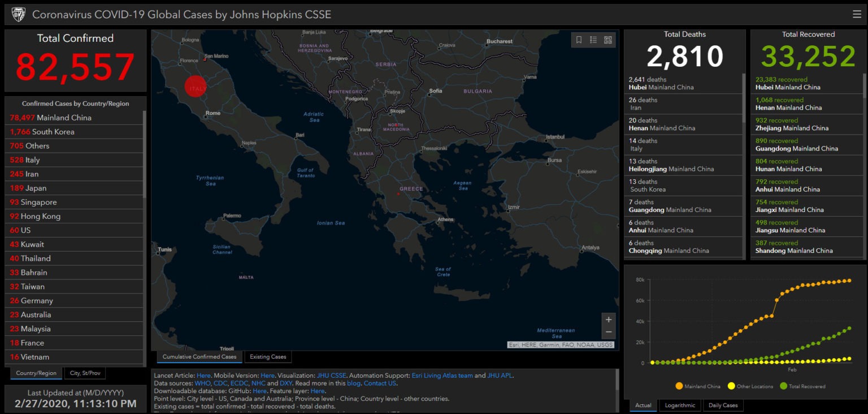The image size is (868, 414).
Task: Zoom out on the map
Action: pos(609,332)
